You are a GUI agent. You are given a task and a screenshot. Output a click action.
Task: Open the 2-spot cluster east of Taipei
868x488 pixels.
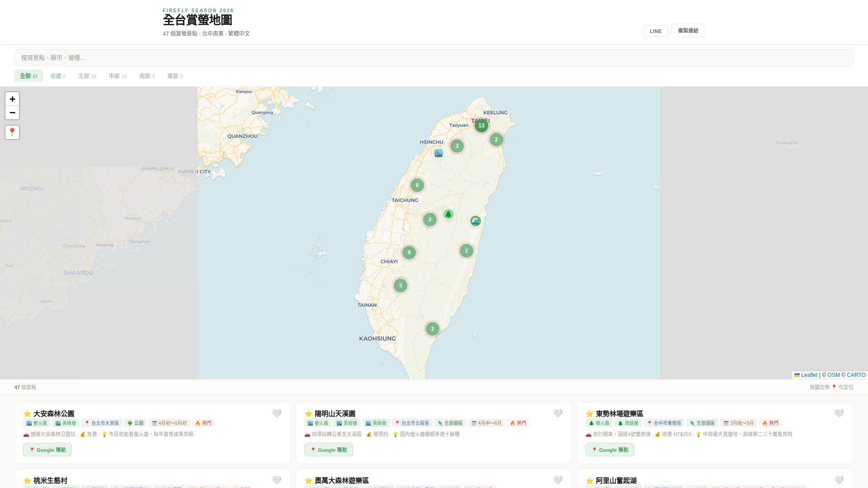(496, 140)
